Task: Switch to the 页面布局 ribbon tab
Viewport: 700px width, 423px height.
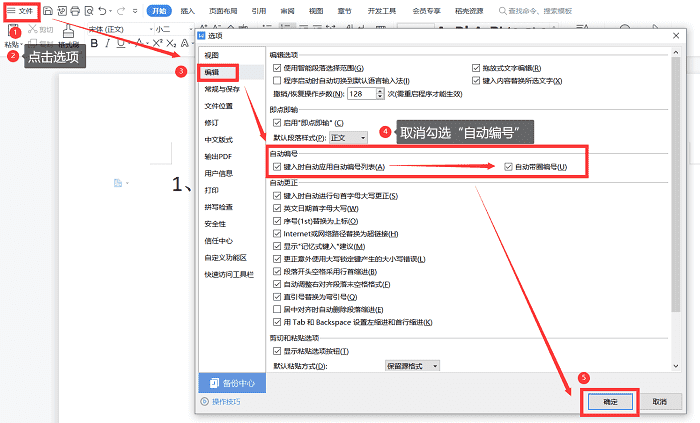Action: (x=223, y=11)
